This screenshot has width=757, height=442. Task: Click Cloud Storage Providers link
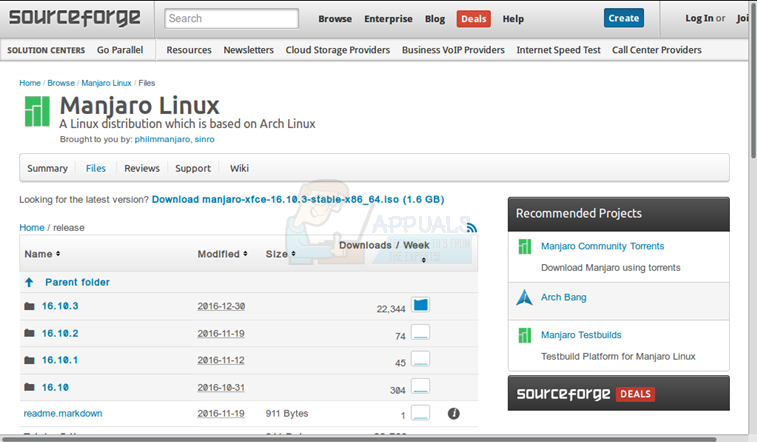[x=338, y=50]
